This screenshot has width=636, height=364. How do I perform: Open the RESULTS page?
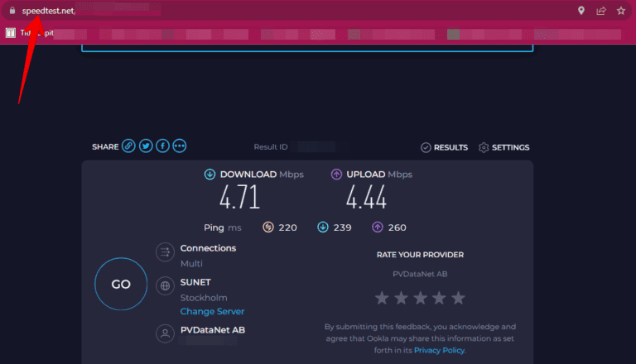445,147
